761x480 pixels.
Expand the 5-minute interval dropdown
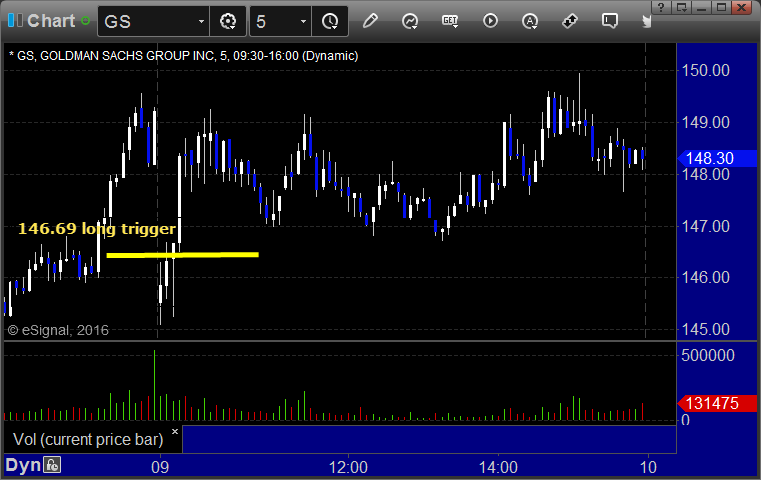tap(303, 21)
